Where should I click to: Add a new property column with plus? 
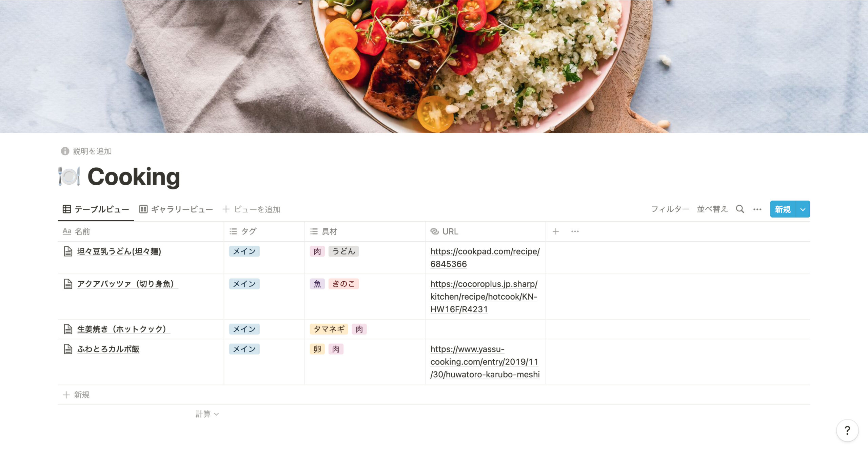555,231
